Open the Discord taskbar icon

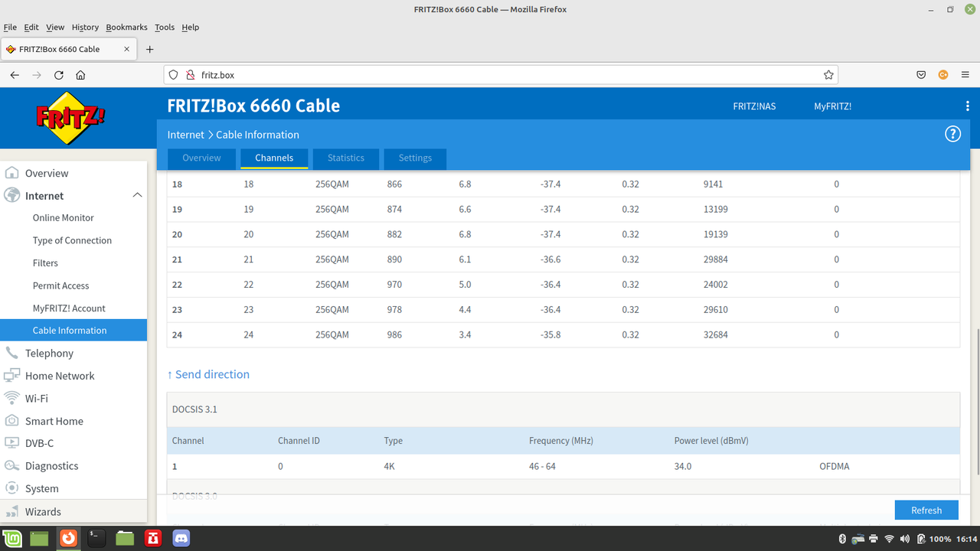coord(181,539)
